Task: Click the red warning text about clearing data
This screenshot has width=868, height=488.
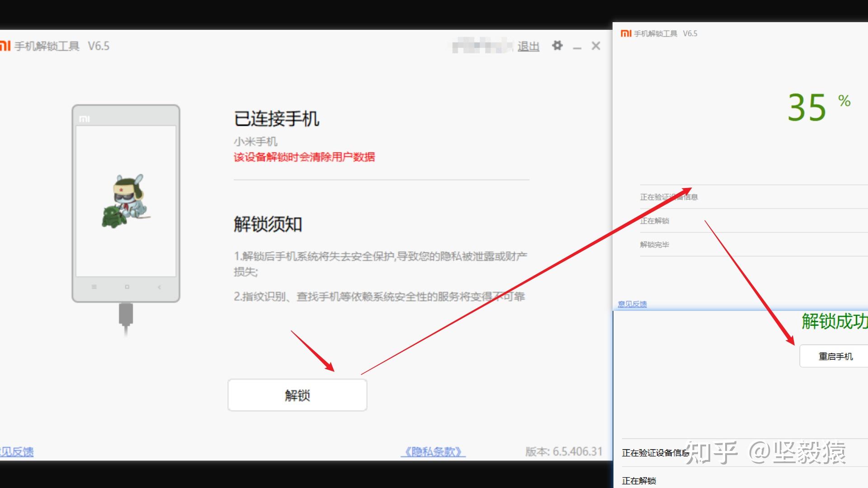Action: [304, 157]
